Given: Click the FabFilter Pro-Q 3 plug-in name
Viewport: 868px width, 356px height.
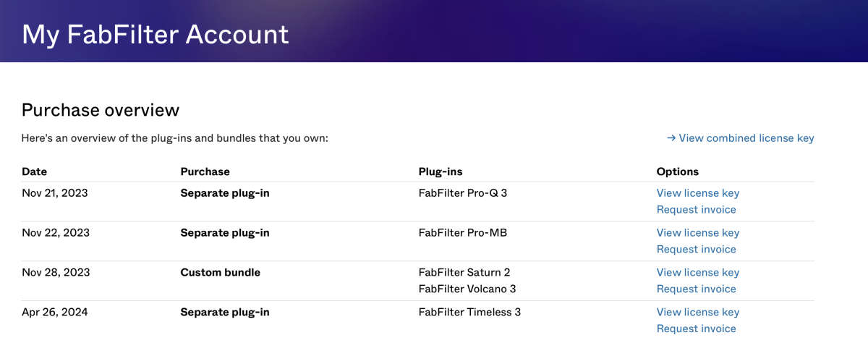Looking at the screenshot, I should coord(463,193).
